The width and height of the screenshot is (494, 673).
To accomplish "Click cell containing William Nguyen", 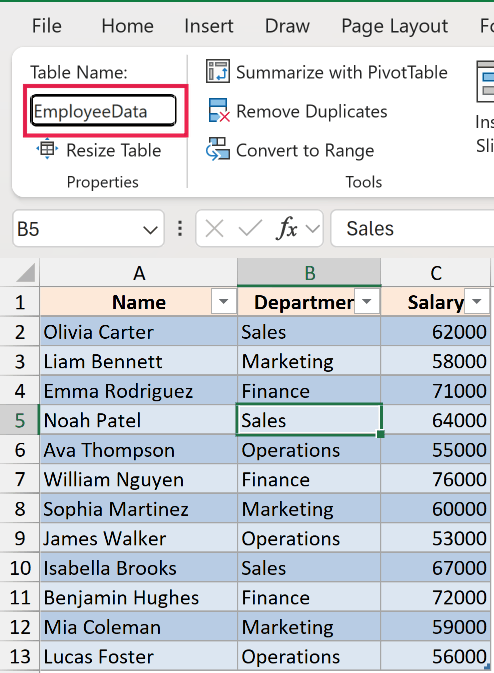I will pyautogui.click(x=138, y=479).
